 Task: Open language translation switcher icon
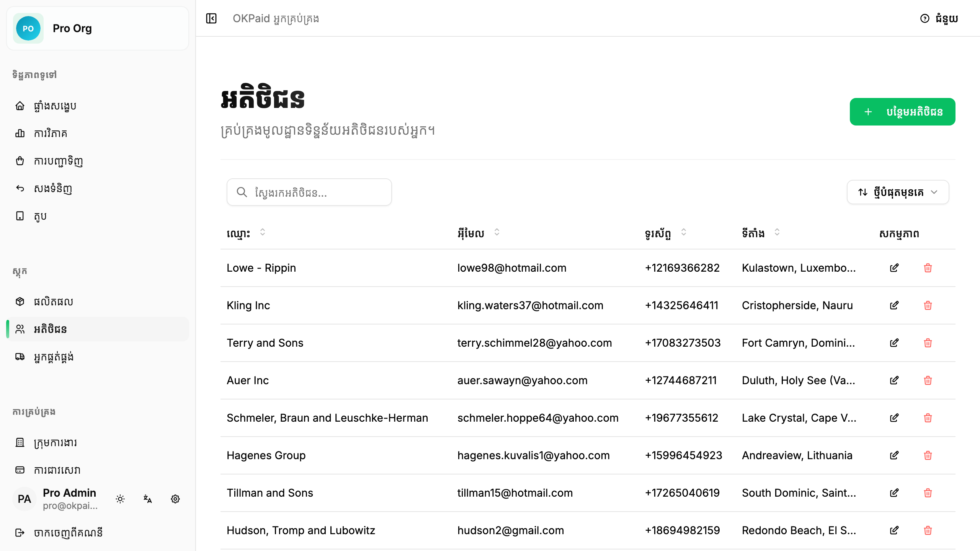tap(148, 499)
